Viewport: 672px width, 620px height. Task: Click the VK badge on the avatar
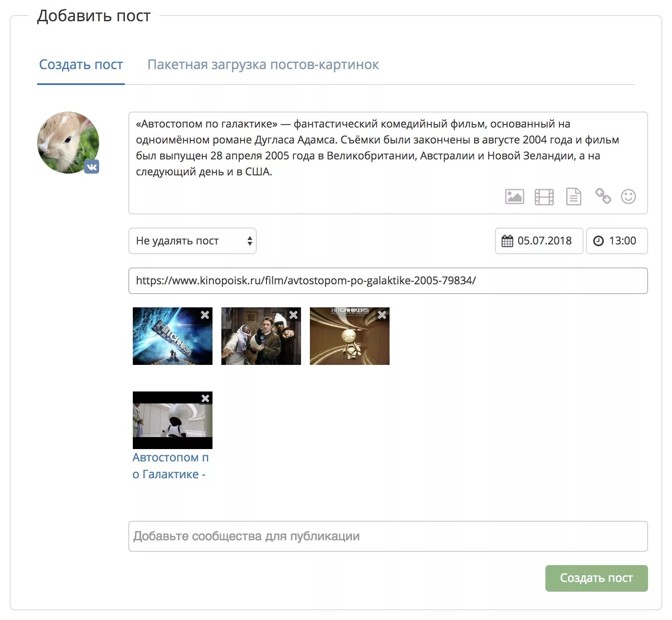(92, 167)
